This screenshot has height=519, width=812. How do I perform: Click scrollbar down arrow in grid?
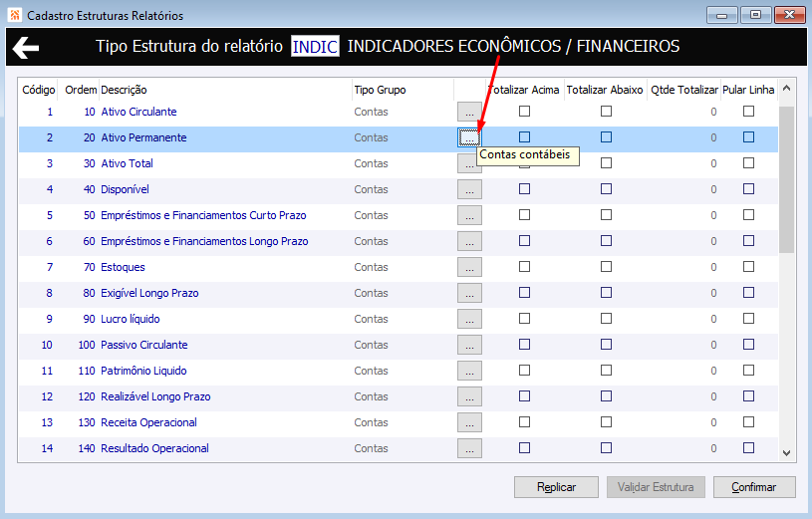tap(786, 452)
